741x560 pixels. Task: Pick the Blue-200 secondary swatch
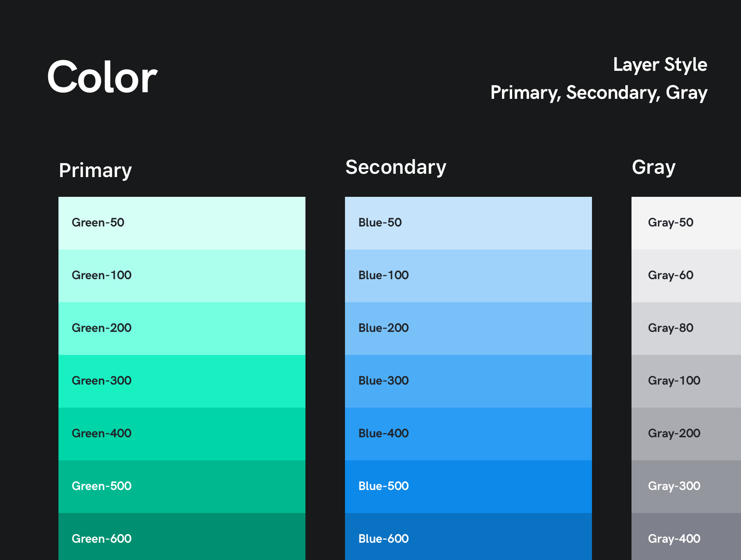468,329
